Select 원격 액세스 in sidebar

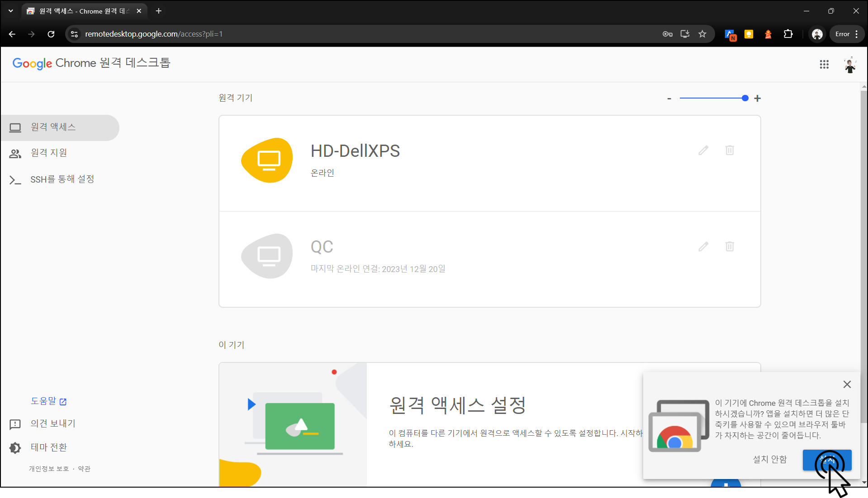point(60,127)
